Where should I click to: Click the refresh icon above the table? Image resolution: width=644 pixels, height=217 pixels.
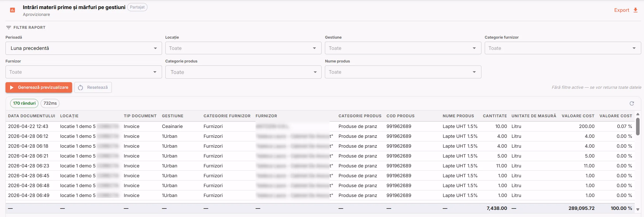632,103
